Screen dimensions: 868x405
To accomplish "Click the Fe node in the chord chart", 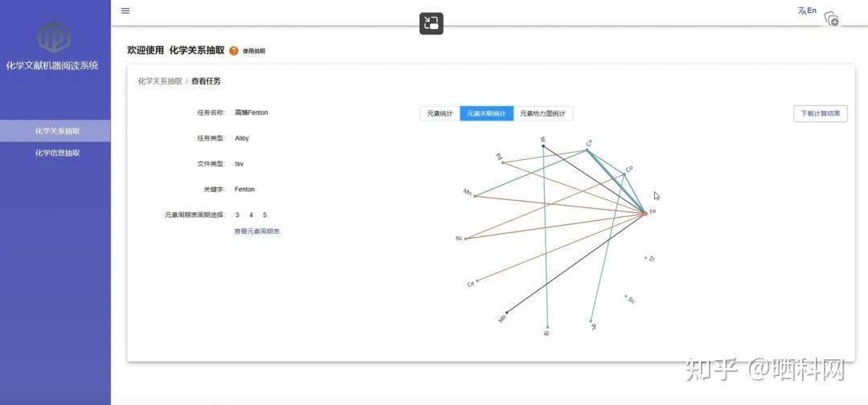I will pos(645,213).
